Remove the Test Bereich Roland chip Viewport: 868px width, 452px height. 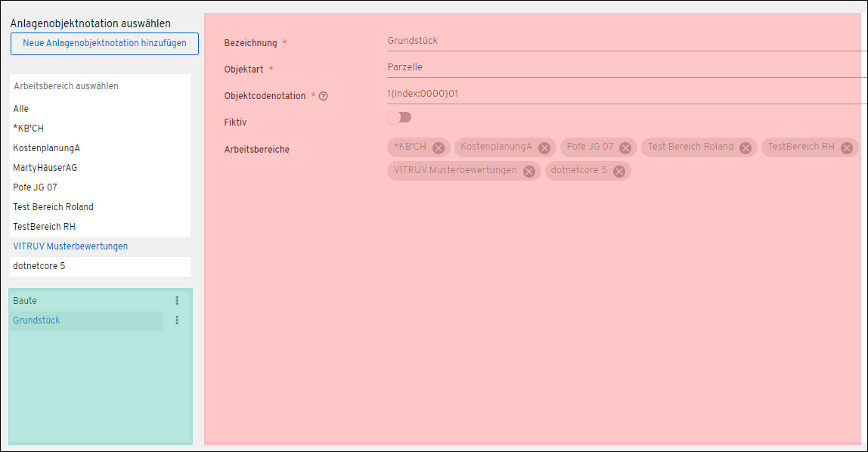(746, 147)
